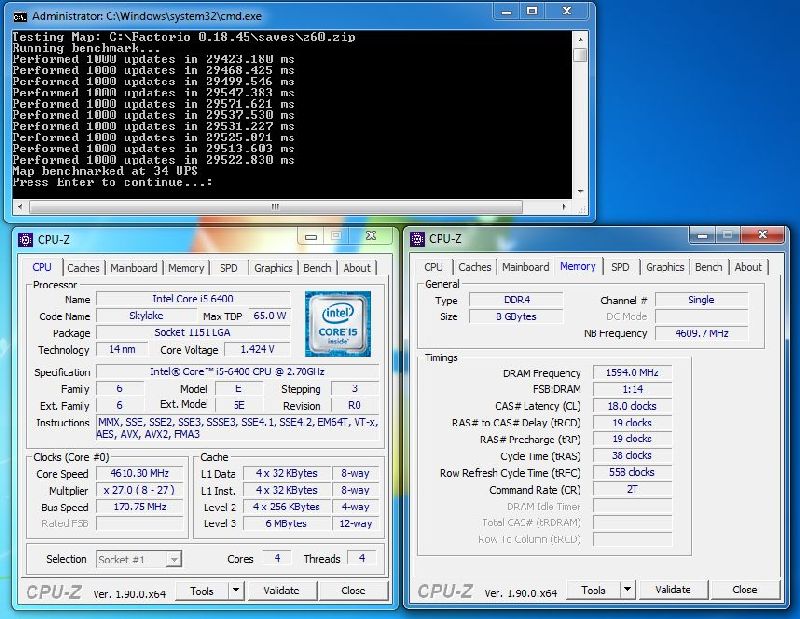800x619 pixels.
Task: Click the cmd vertical scrollbar up arrow
Action: pos(580,38)
